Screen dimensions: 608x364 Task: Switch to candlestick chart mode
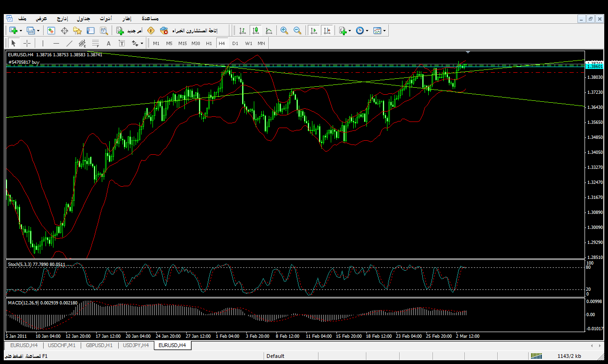[256, 30]
